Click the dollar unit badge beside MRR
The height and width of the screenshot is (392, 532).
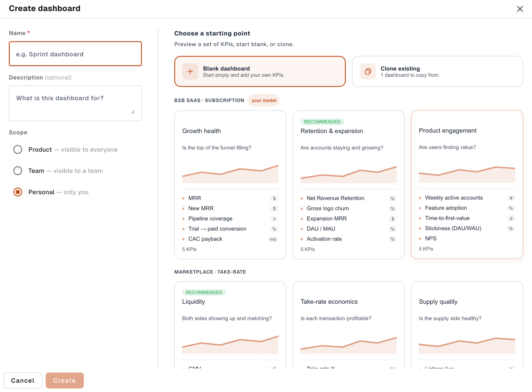(x=274, y=198)
